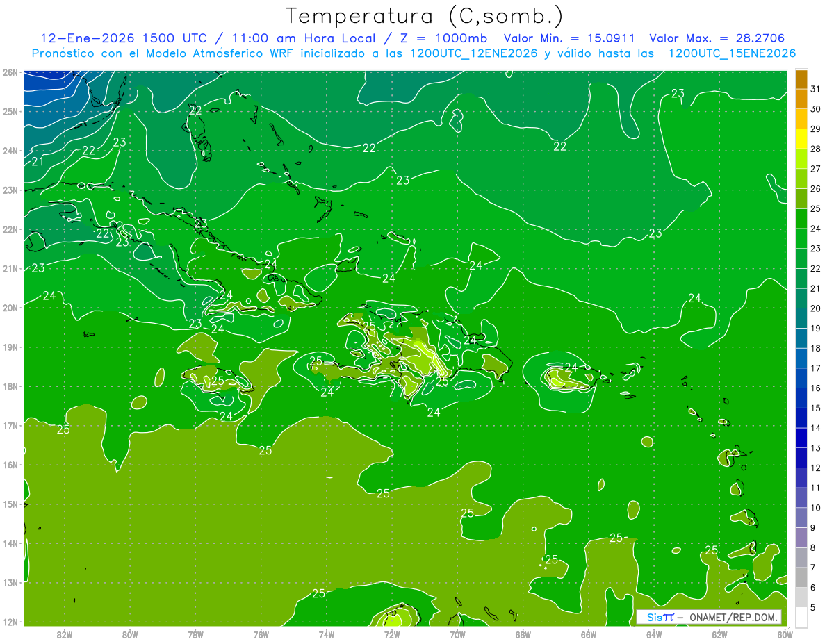Click the 72W longitude axis label
Viewport: 834px width, 644px height.
392,634
